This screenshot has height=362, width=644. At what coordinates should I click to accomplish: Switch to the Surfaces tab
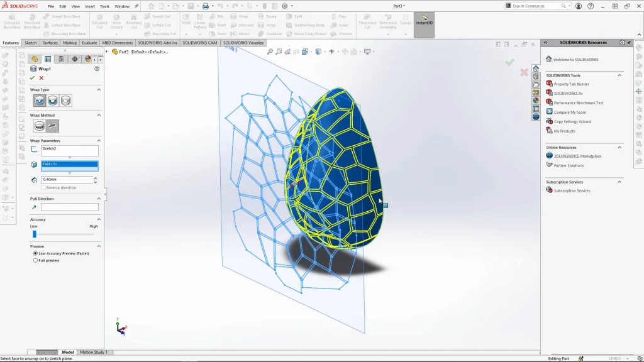click(x=50, y=43)
